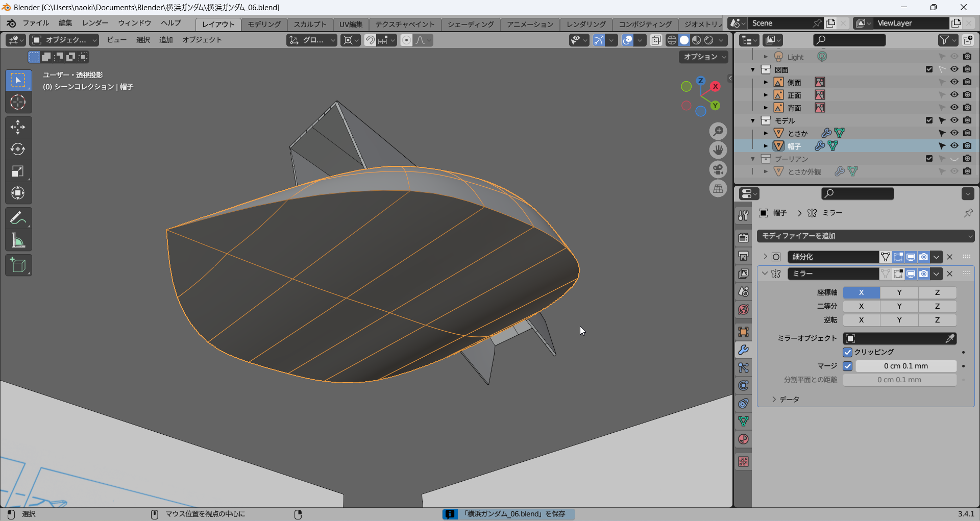Open the Material properties tab
This screenshot has height=521, width=980.
pos(743,439)
